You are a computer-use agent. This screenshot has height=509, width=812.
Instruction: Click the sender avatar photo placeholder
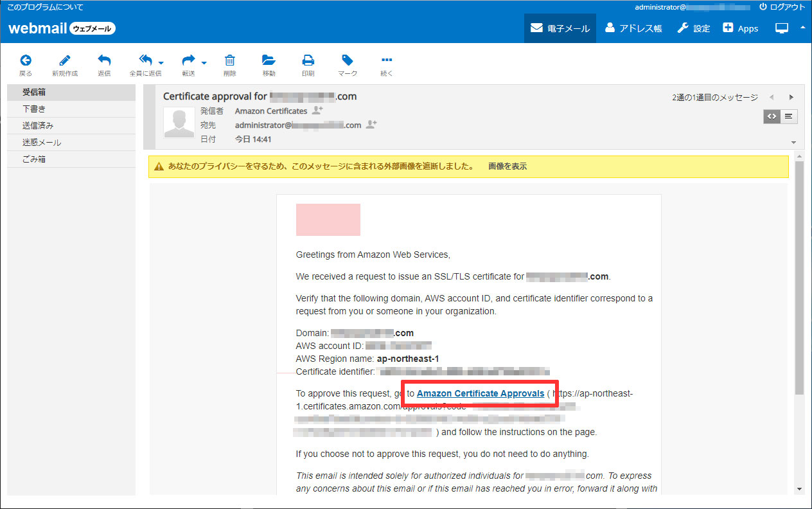click(x=179, y=123)
